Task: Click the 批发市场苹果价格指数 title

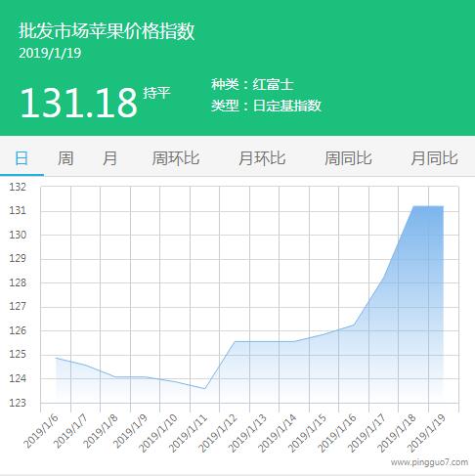Action: pos(107,31)
